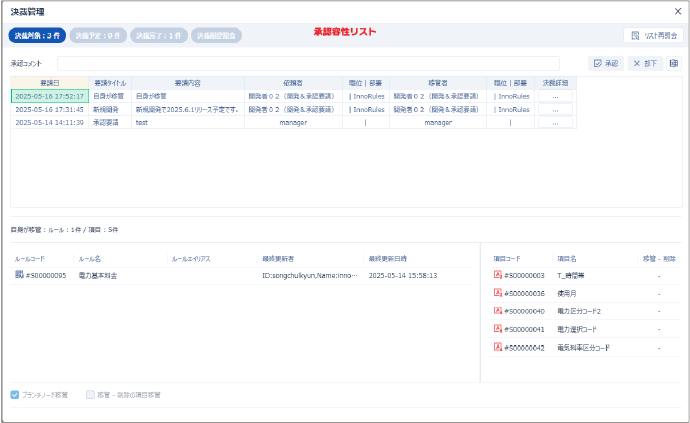Click the item icon for #S00000042
Viewport: 690px width, 423px height.
(x=497, y=347)
